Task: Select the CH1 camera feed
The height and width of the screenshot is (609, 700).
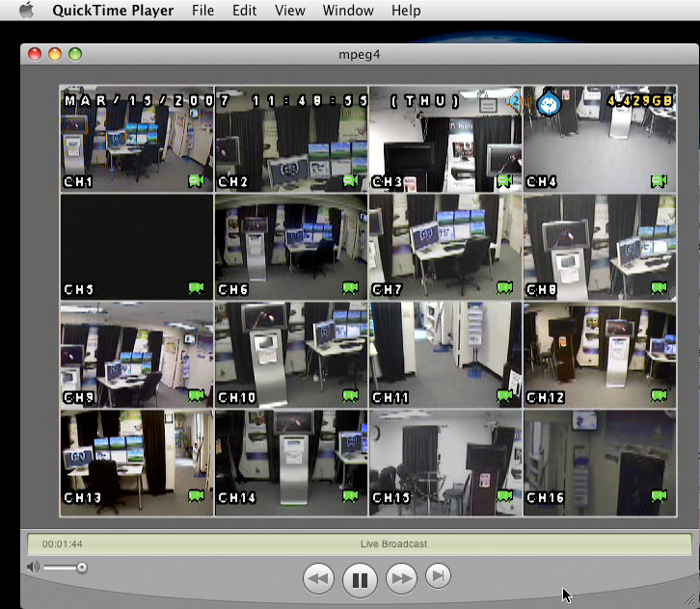Action: point(137,139)
